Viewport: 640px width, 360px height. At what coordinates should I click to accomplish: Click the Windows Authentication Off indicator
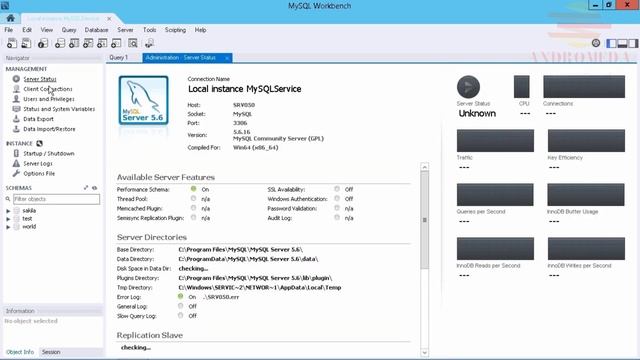click(x=337, y=198)
